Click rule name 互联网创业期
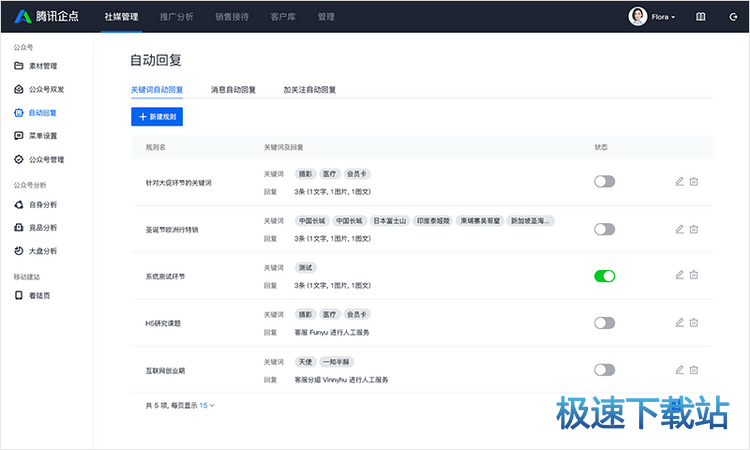Viewport: 750px width, 450px height. pos(165,371)
